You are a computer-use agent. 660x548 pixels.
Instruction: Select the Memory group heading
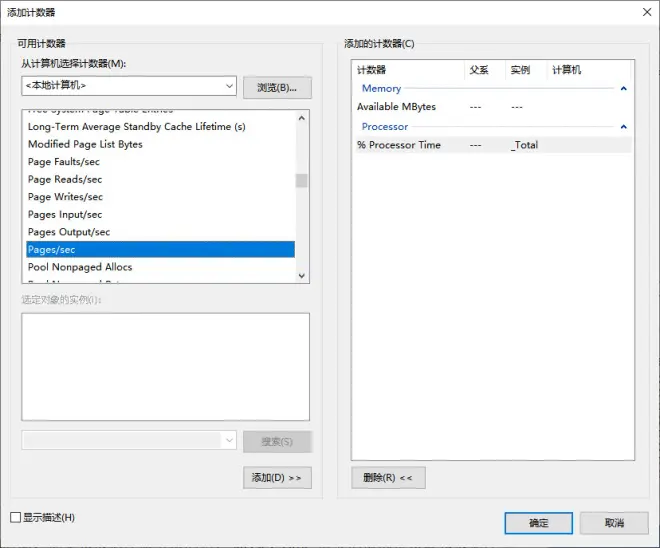pyautogui.click(x=381, y=88)
